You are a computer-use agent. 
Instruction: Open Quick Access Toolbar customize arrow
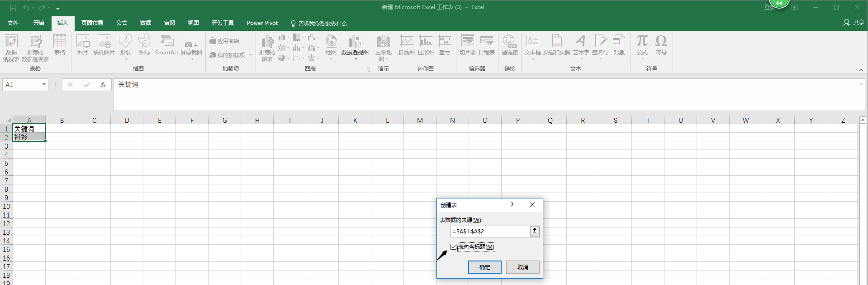(x=57, y=8)
